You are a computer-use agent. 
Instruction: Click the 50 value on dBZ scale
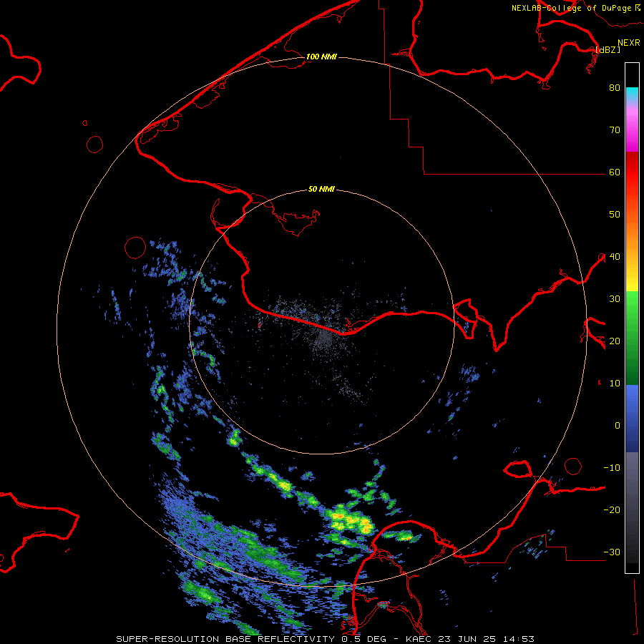pyautogui.click(x=615, y=215)
